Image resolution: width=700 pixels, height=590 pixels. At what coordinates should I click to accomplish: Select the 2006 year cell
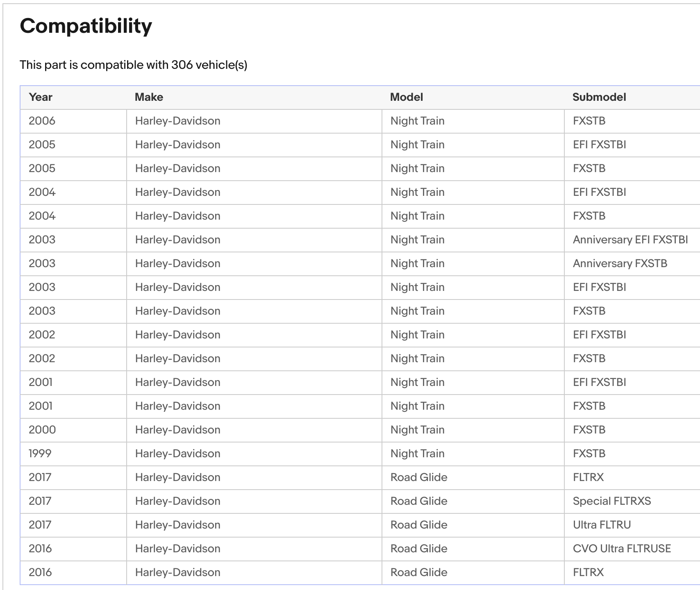pos(42,121)
